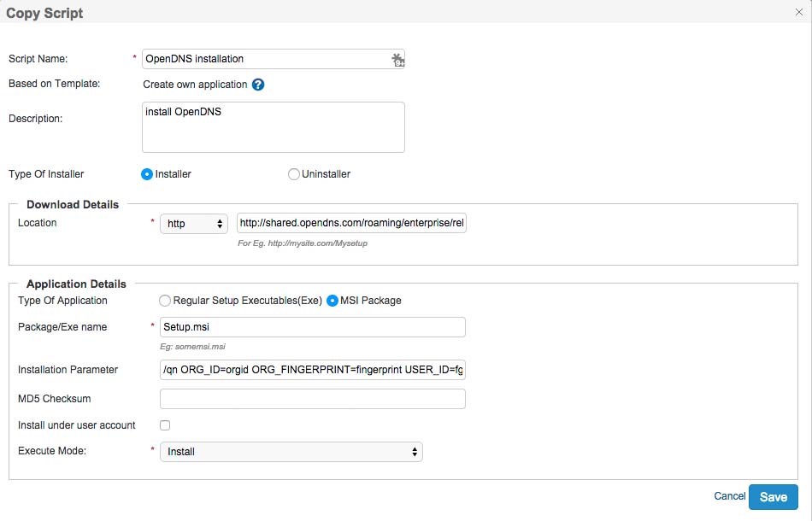Click the Copy Script dialog title

click(44, 13)
